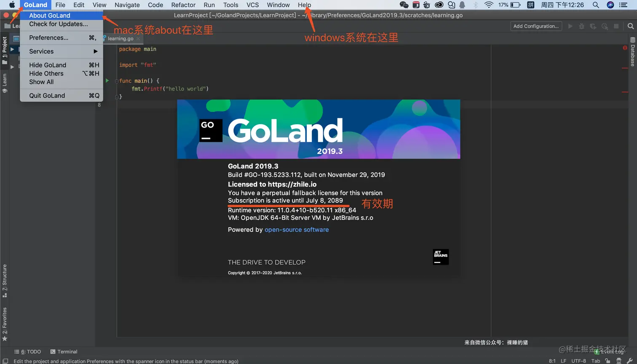Change the UTF-8 file encoding
This screenshot has height=364, width=637.
pyautogui.click(x=578, y=361)
